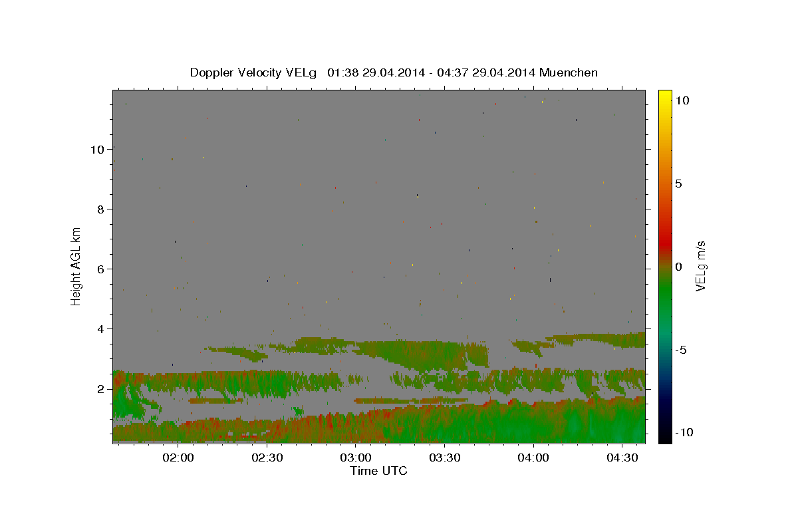Click the colorbar label 5

pyautogui.click(x=678, y=184)
